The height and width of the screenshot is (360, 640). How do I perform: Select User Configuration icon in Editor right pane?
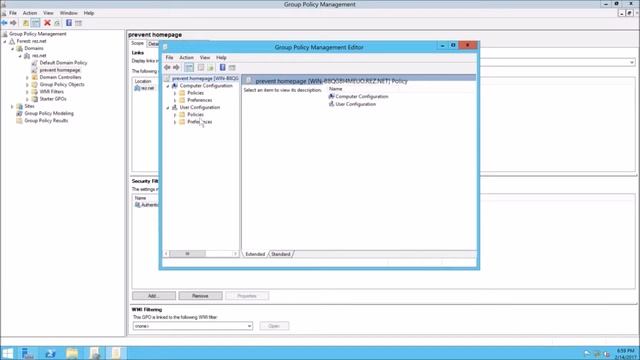coord(331,104)
